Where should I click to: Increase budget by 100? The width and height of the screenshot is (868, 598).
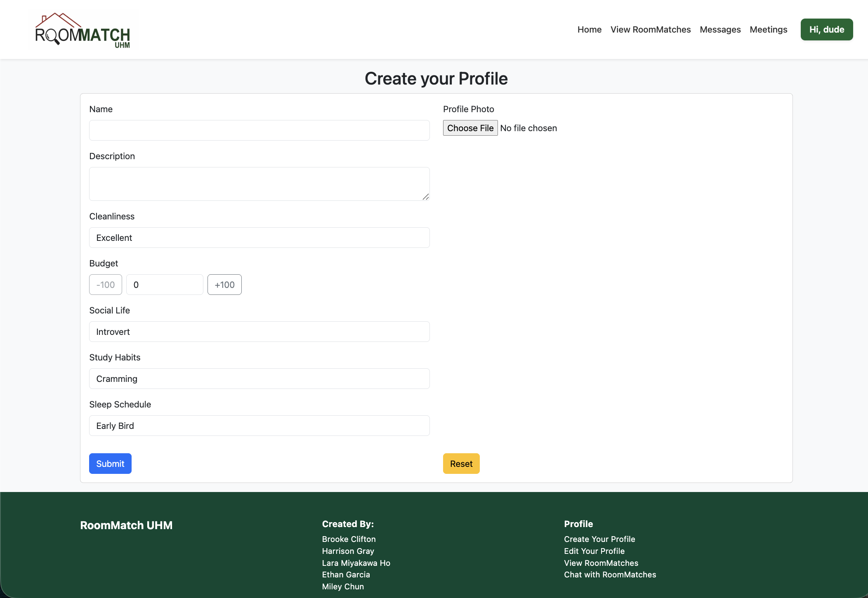click(224, 285)
